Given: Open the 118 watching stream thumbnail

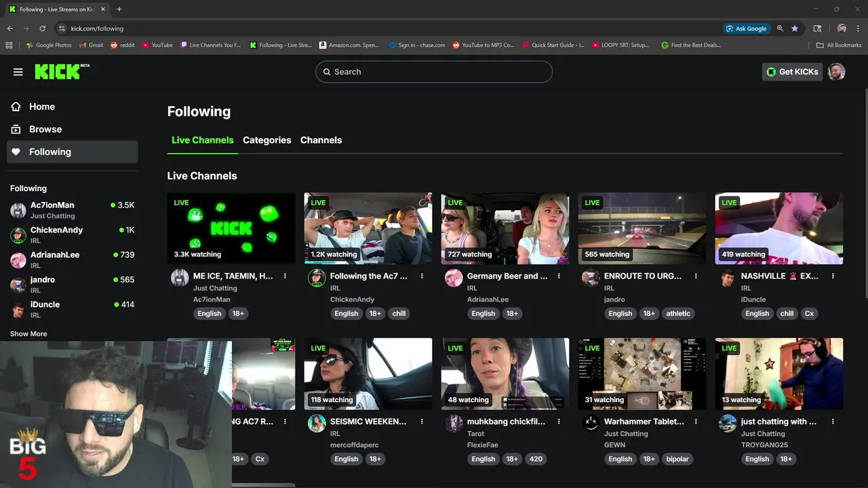Looking at the screenshot, I should coord(368,374).
